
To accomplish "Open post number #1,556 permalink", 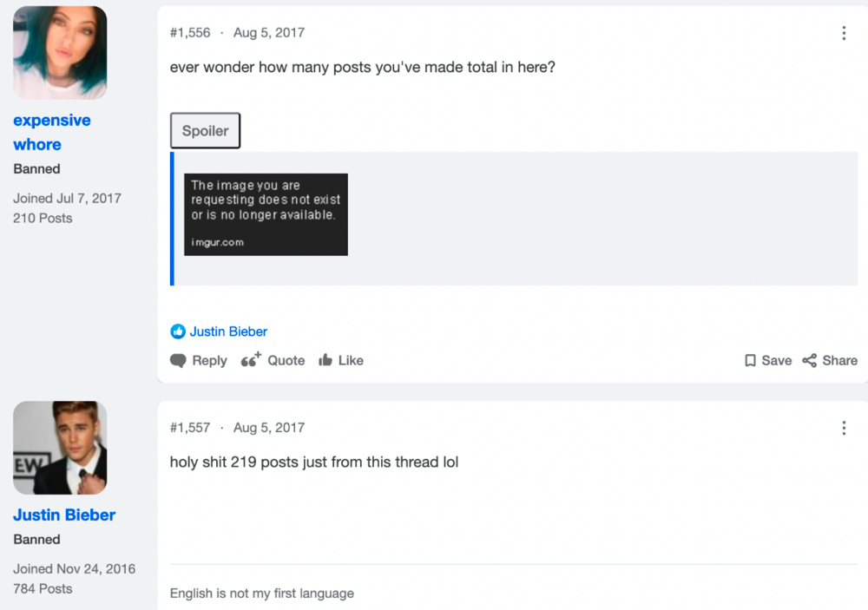I will point(190,33).
